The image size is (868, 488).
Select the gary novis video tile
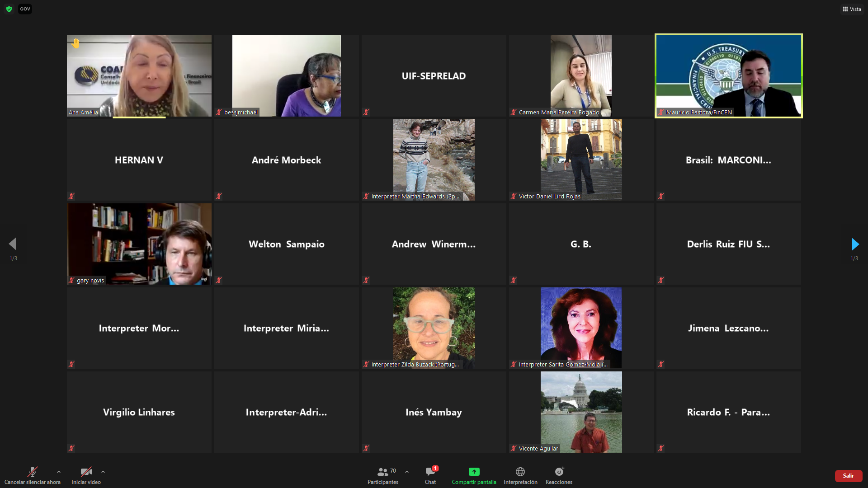(x=139, y=244)
